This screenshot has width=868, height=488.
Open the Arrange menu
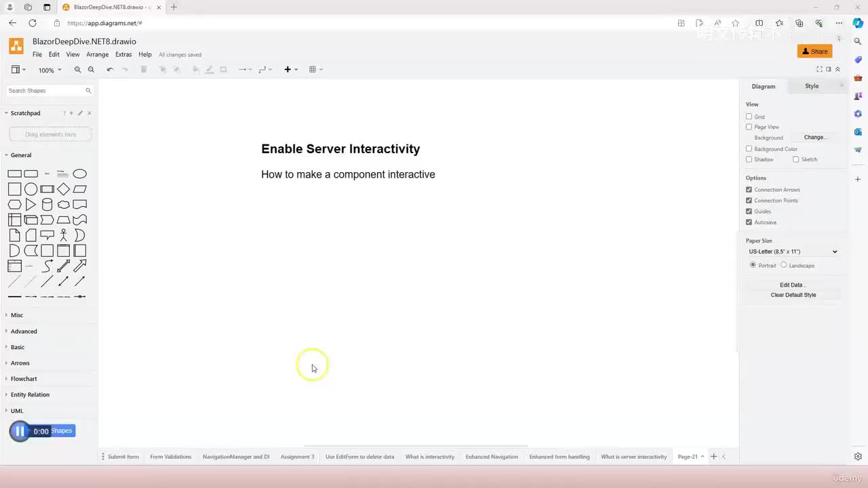click(97, 55)
